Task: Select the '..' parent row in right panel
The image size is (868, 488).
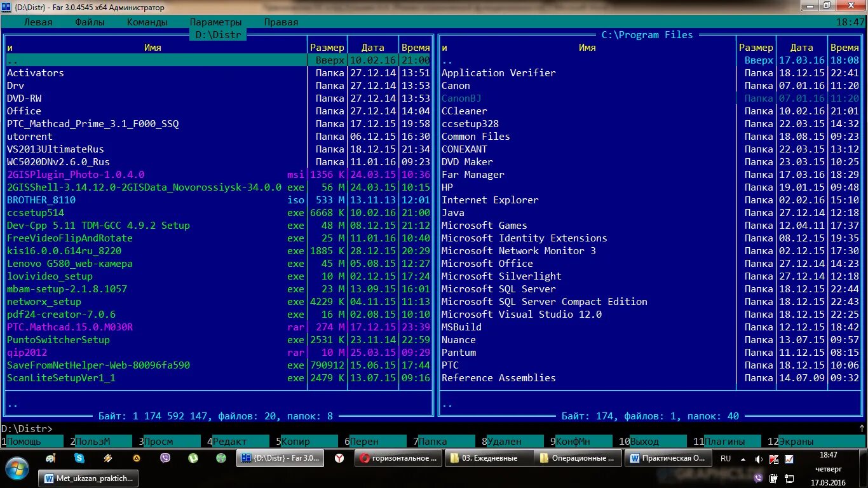Action: click(x=650, y=60)
